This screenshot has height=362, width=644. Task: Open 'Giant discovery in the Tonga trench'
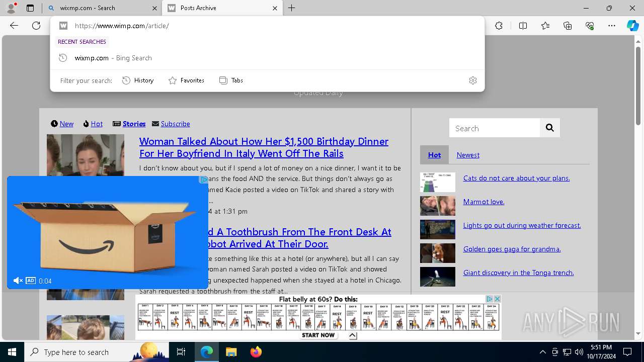pos(518,273)
